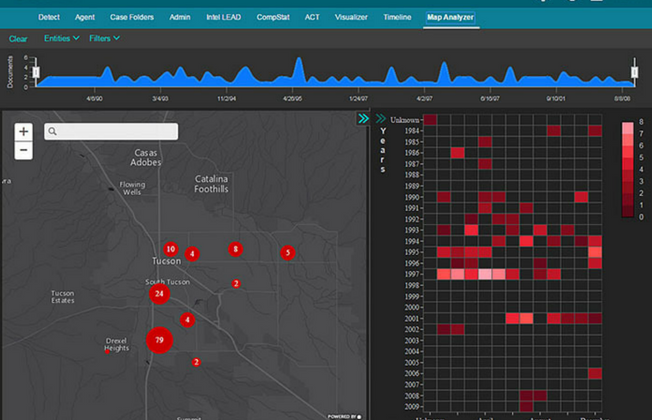Switch to the Timeline tab

397,17
